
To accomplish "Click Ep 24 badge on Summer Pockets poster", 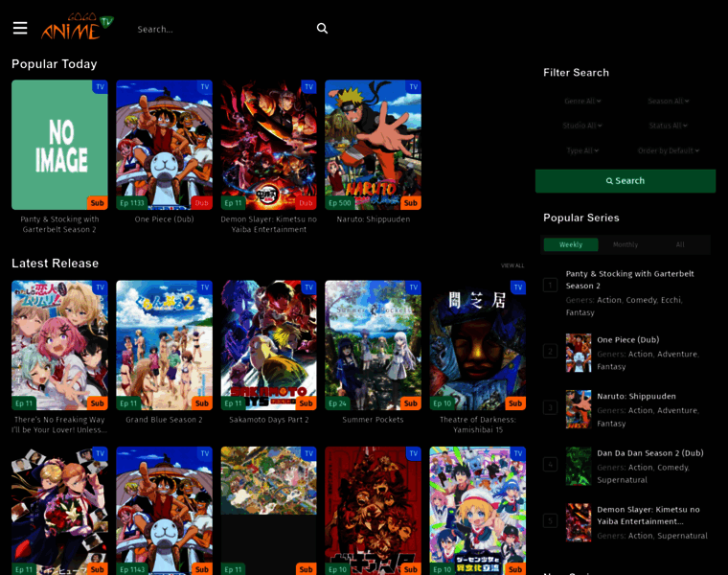I will [x=337, y=403].
